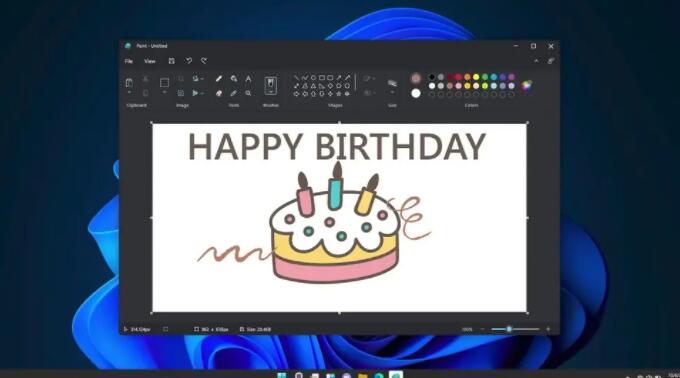Select the Magnifier tool

(248, 93)
